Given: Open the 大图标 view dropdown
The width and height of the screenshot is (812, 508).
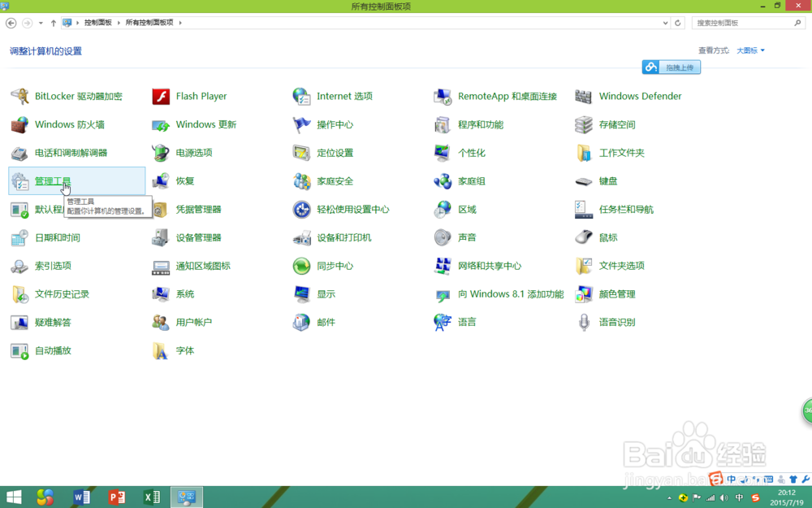Looking at the screenshot, I should coord(747,50).
